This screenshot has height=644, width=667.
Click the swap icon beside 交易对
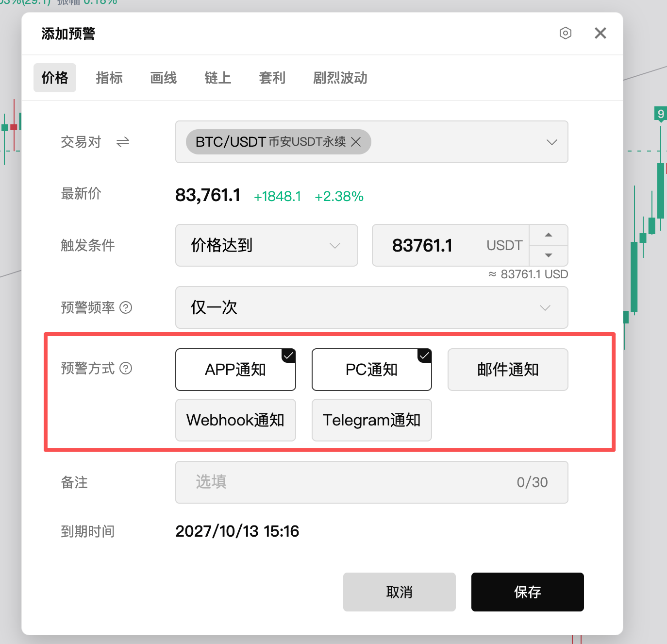click(123, 142)
